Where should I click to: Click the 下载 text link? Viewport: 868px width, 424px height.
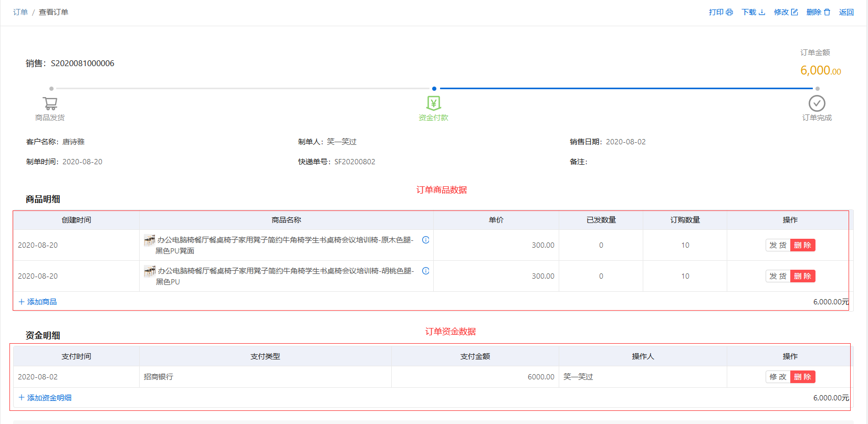point(749,12)
